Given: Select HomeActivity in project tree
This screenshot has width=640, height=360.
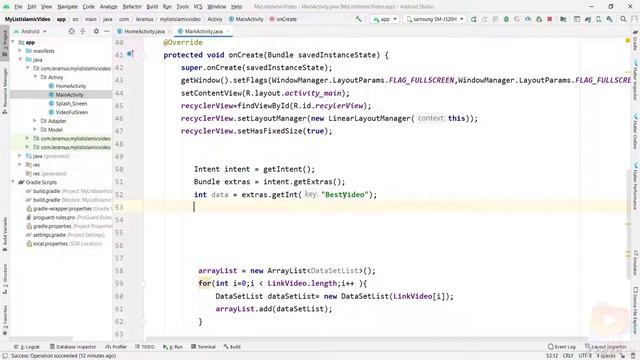Looking at the screenshot, I should (x=71, y=86).
